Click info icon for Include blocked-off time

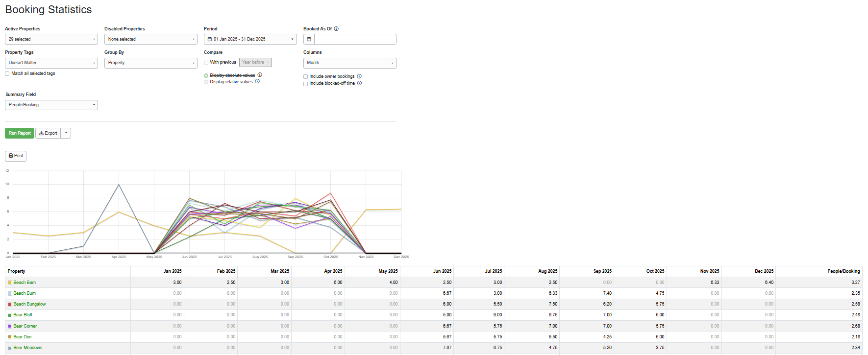point(359,83)
